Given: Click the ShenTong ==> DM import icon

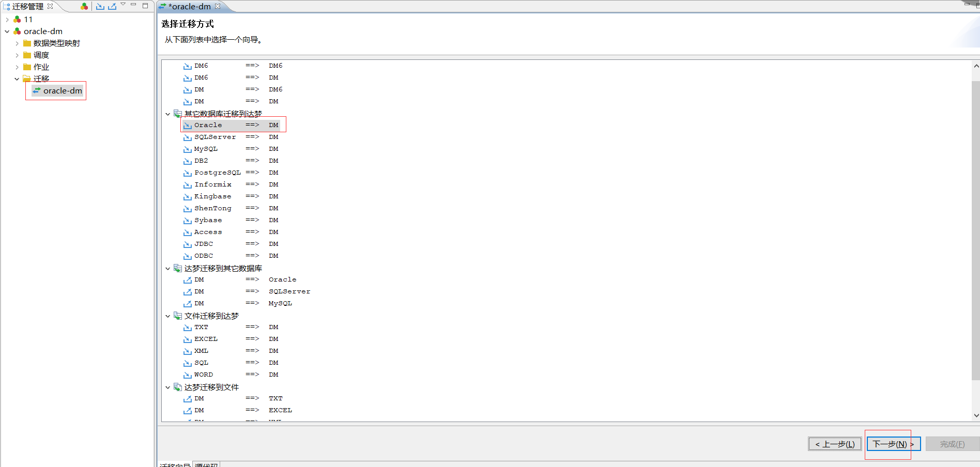Looking at the screenshot, I should [188, 209].
